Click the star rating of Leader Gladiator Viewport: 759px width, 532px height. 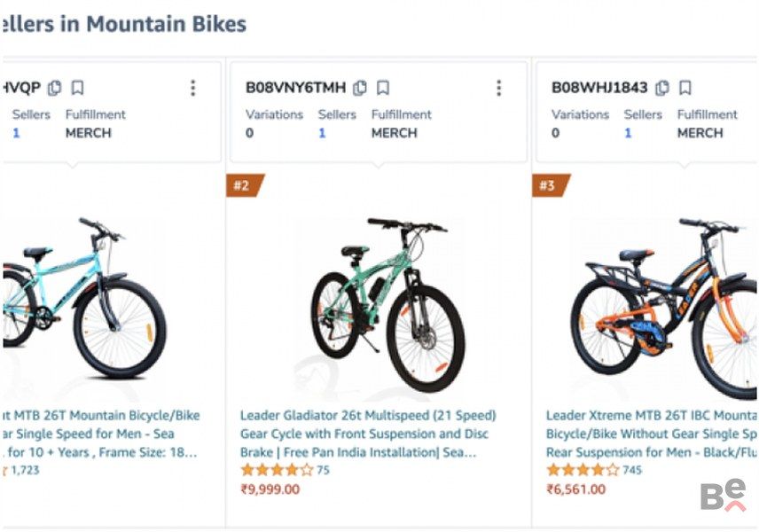pos(276,470)
